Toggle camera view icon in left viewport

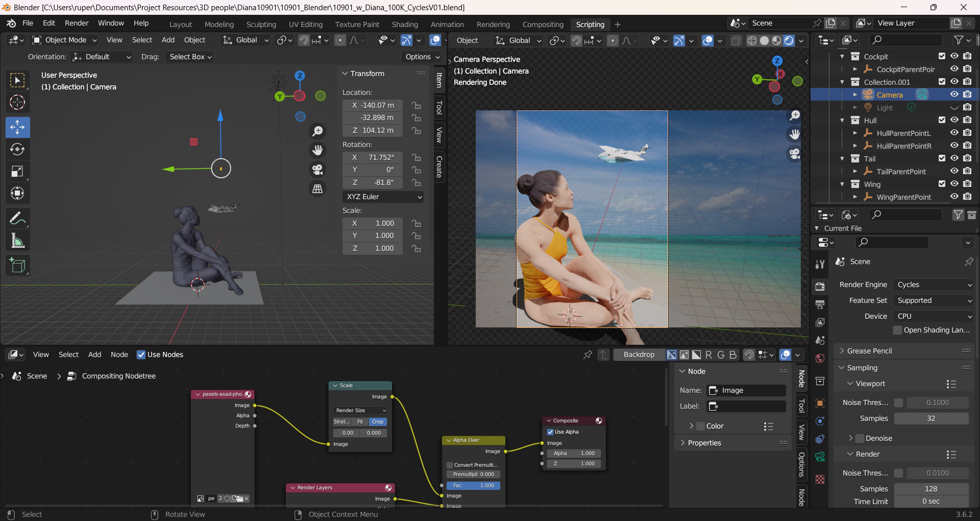point(317,170)
